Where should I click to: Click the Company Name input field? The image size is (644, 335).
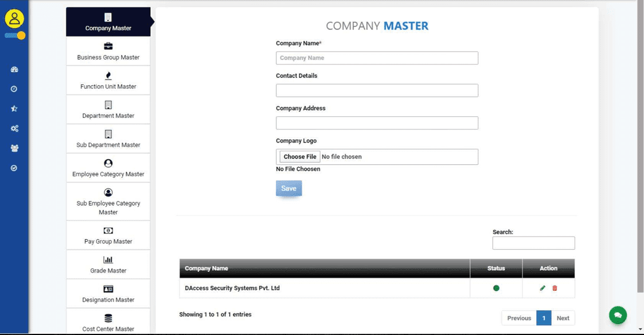pos(377,58)
